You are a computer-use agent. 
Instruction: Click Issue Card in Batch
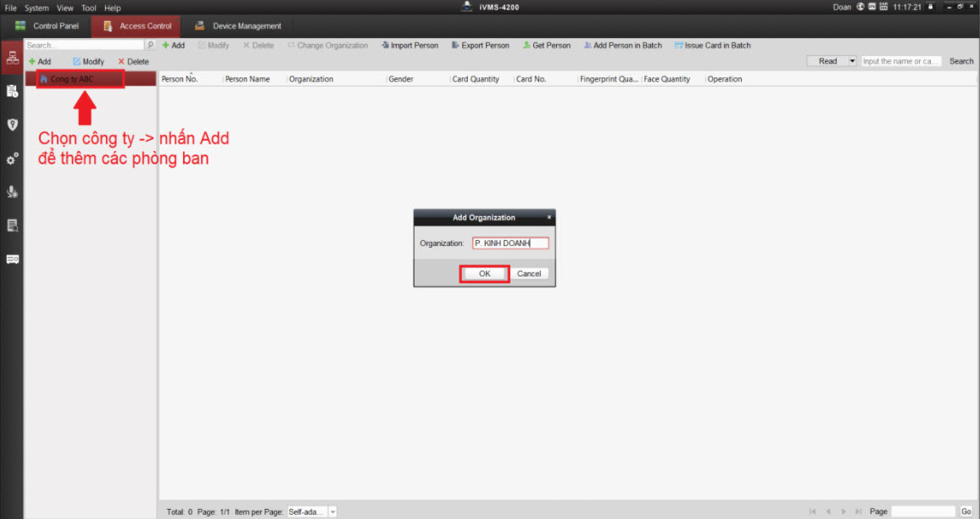[712, 46]
